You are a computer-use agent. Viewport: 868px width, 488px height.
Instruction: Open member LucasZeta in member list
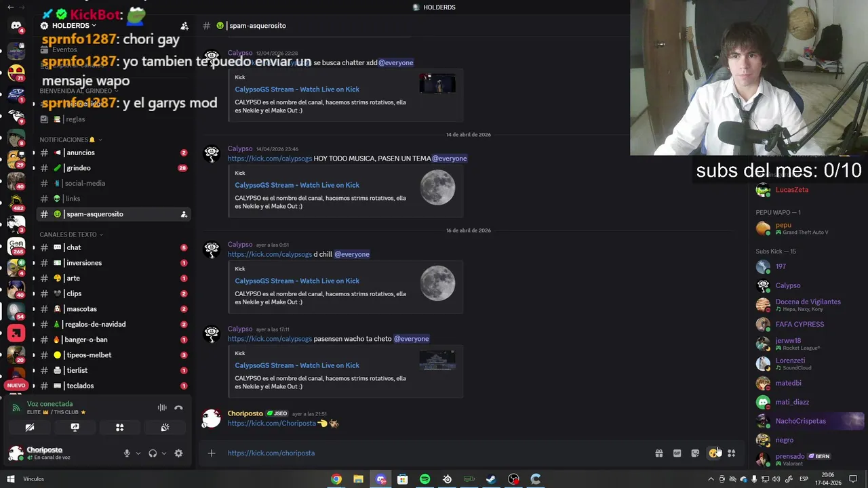coord(809,190)
